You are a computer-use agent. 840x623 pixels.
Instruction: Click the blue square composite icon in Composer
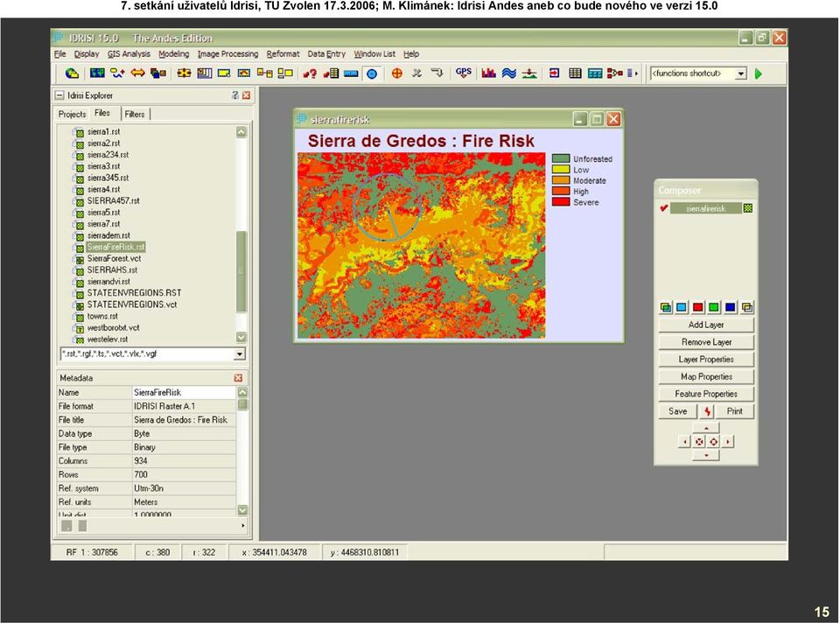730,307
